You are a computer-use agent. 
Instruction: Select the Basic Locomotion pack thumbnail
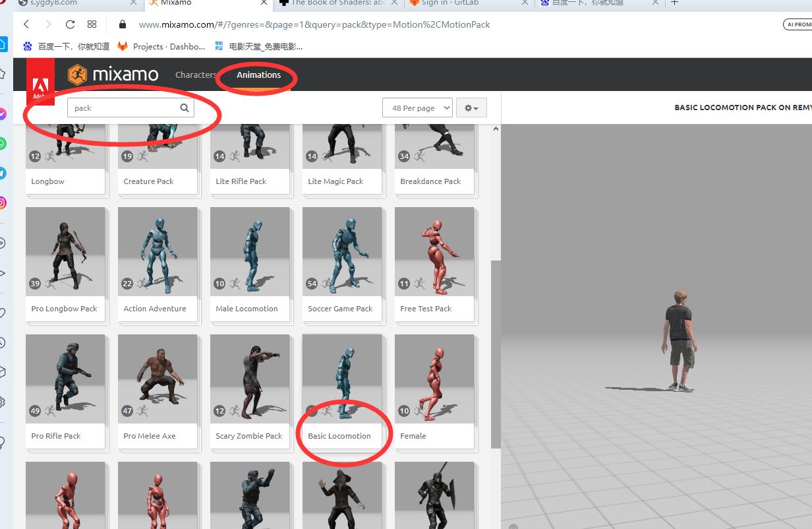pyautogui.click(x=342, y=379)
